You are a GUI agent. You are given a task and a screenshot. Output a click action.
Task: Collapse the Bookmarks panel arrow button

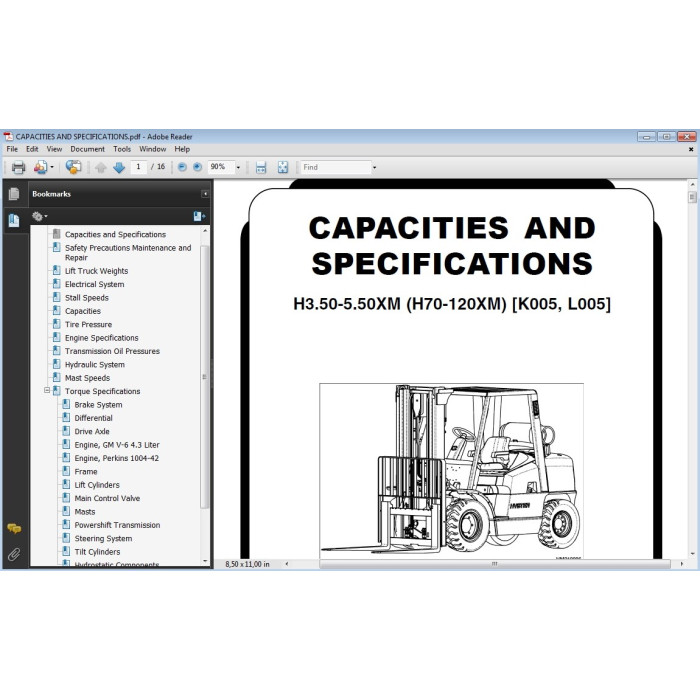click(205, 194)
